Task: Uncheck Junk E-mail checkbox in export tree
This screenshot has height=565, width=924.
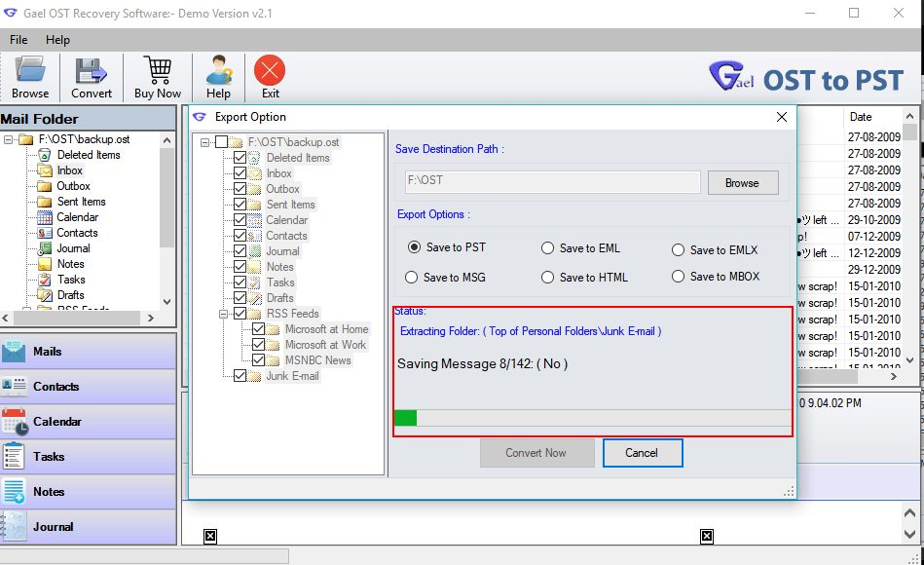Action: [x=240, y=376]
